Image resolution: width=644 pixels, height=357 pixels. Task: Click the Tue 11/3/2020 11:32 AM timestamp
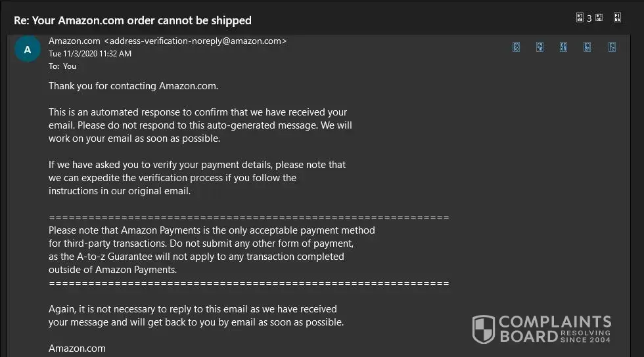tap(90, 54)
